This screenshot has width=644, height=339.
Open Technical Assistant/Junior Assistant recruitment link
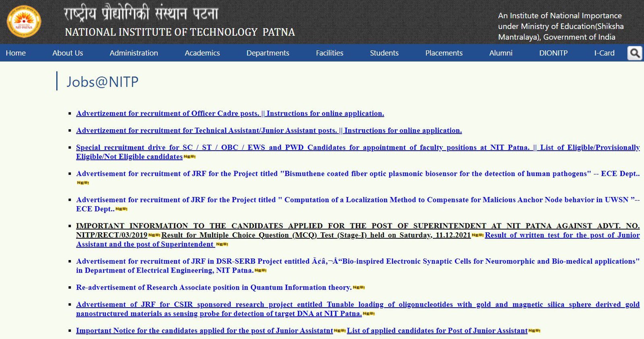pyautogui.click(x=206, y=130)
